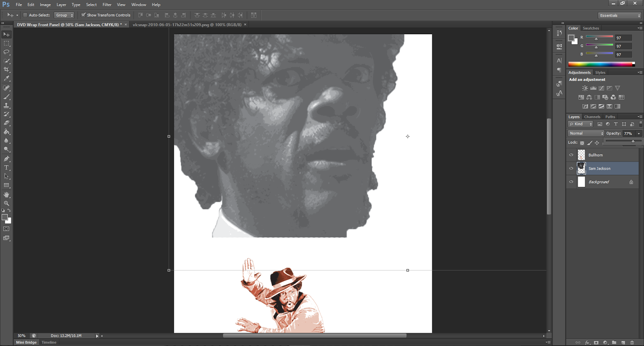This screenshot has height=346, width=644.
Task: Select the Quick Selection tool
Action: (x=6, y=61)
